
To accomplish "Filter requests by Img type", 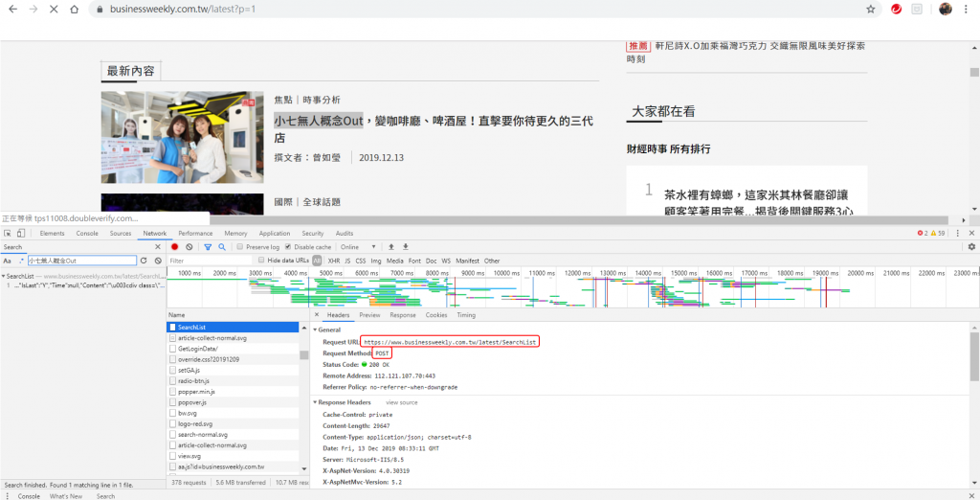I will (x=375, y=261).
